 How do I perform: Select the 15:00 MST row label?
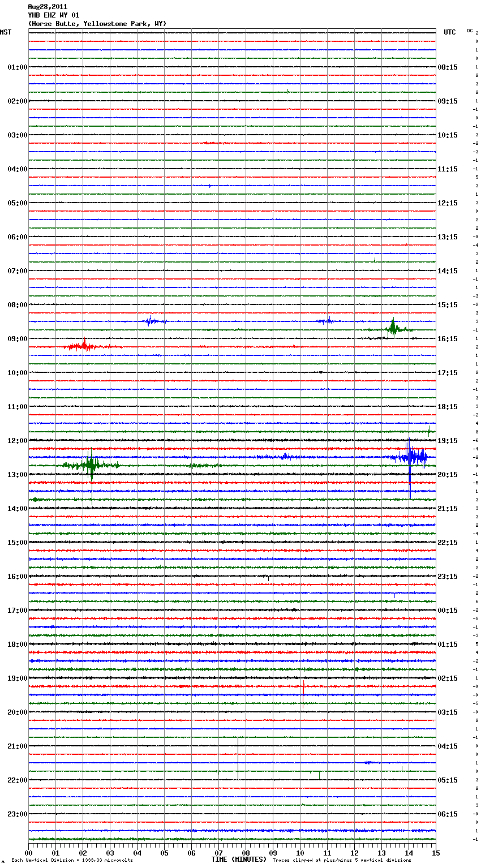[x=17, y=543]
